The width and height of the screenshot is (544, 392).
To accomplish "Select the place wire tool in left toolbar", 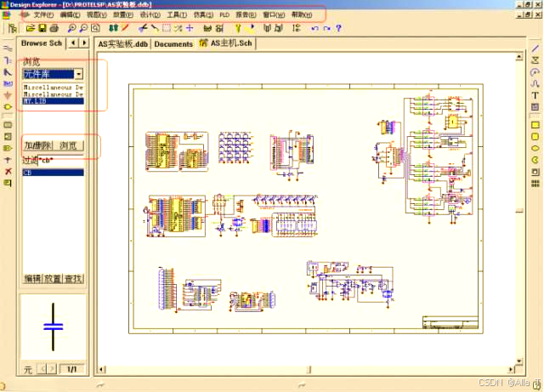I will coord(8,48).
